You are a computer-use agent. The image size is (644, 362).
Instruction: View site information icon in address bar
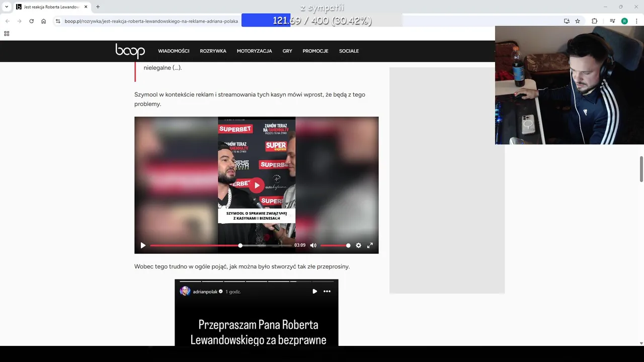pyautogui.click(x=58, y=21)
